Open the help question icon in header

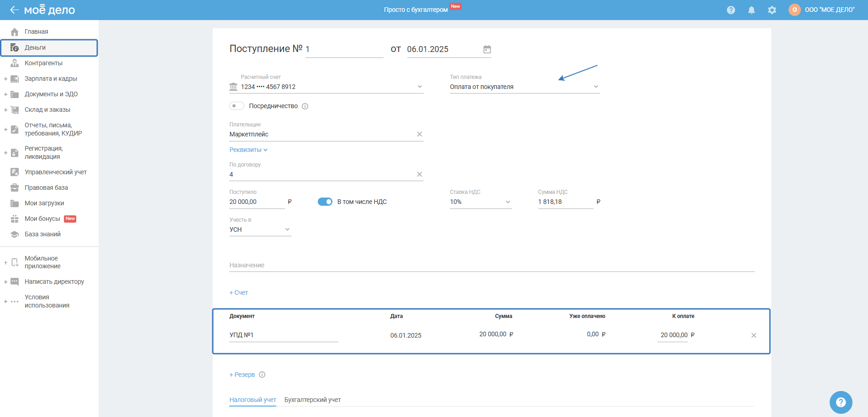(x=731, y=10)
